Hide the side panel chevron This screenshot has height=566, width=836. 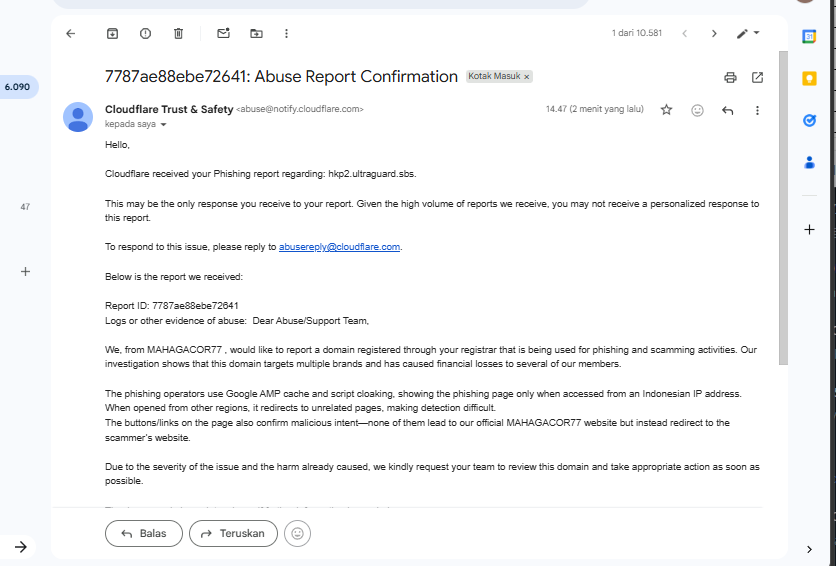coord(809,549)
